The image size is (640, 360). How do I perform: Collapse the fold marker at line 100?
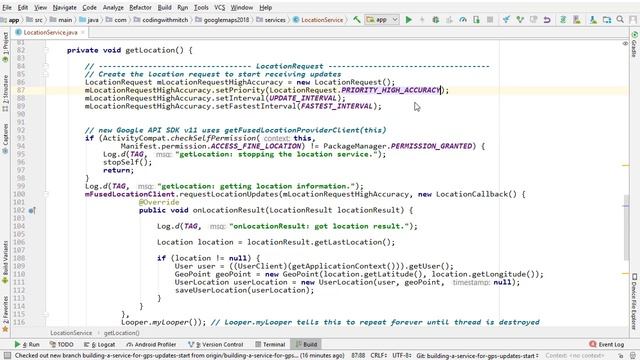(46, 194)
